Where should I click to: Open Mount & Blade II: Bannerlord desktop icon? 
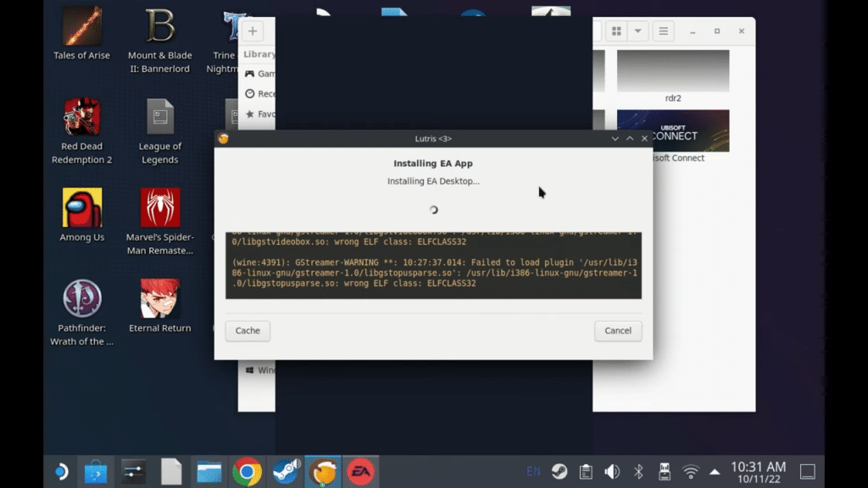[160, 40]
